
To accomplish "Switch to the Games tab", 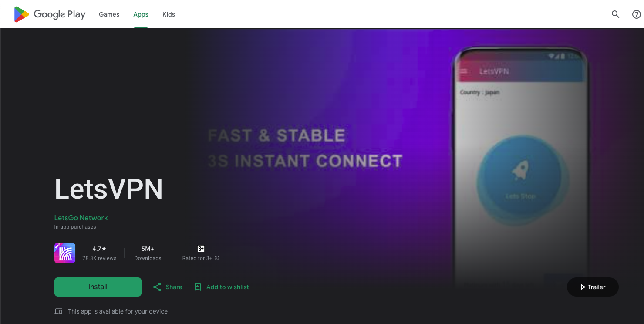I will coord(109,14).
